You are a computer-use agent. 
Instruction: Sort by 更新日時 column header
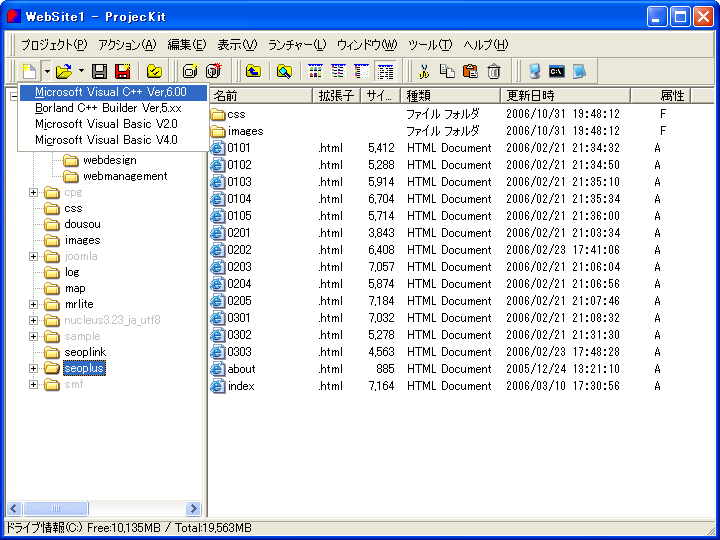(x=565, y=96)
